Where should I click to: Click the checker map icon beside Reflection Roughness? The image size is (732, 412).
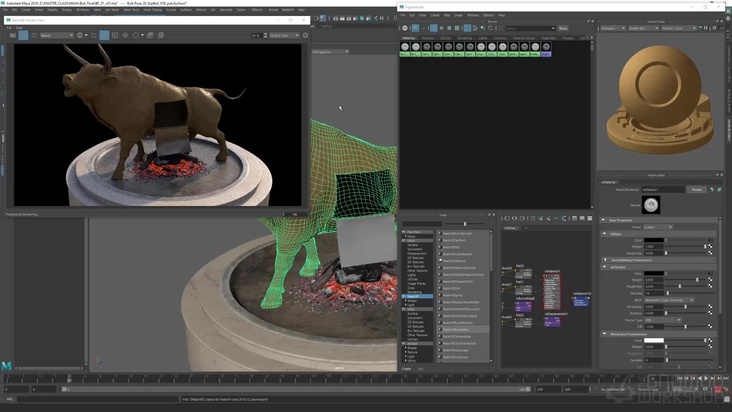[710, 286]
